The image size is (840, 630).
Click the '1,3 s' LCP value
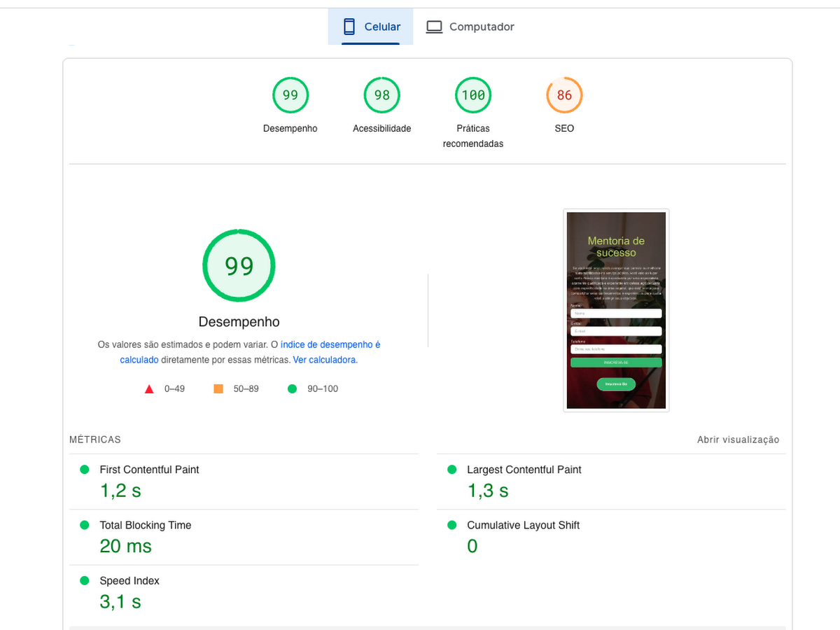click(488, 491)
